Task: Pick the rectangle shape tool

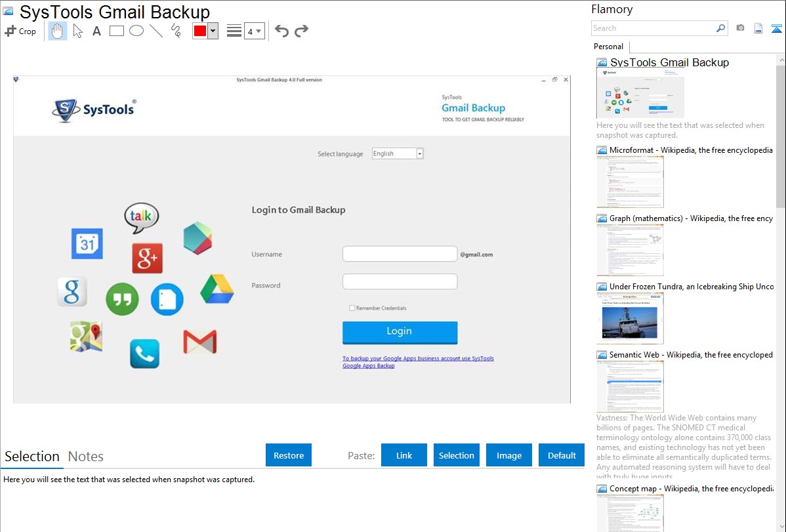Action: (116, 31)
